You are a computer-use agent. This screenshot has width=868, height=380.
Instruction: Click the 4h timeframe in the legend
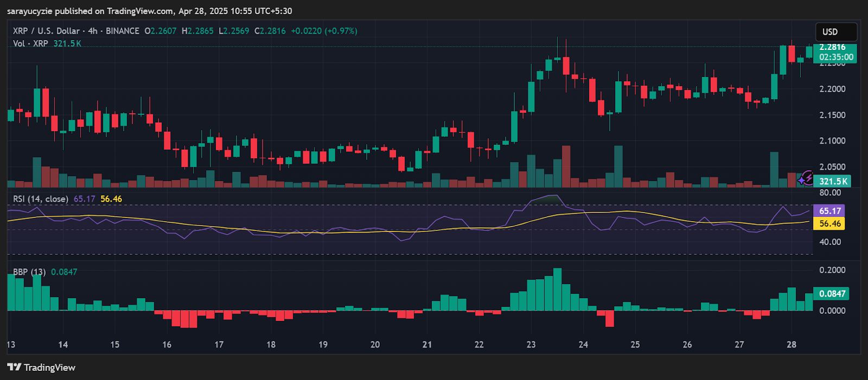[93, 31]
